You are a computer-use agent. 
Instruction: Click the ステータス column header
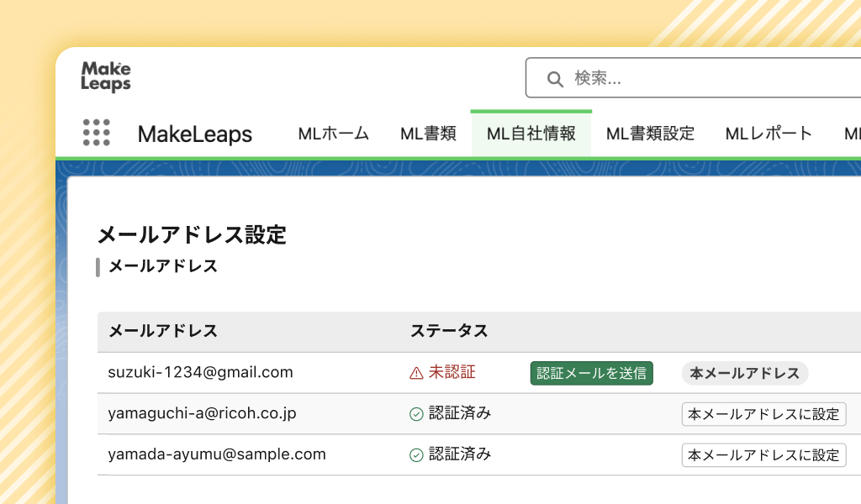[449, 331]
